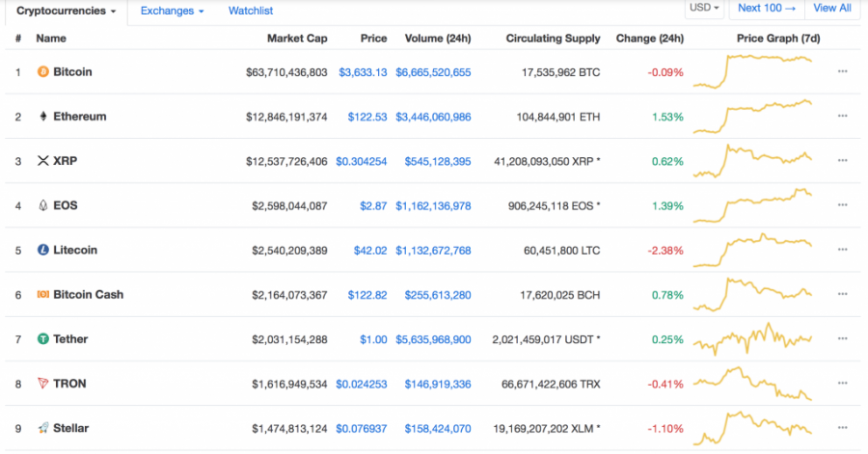
Task: Open the Stellar name link
Action: 70,428
